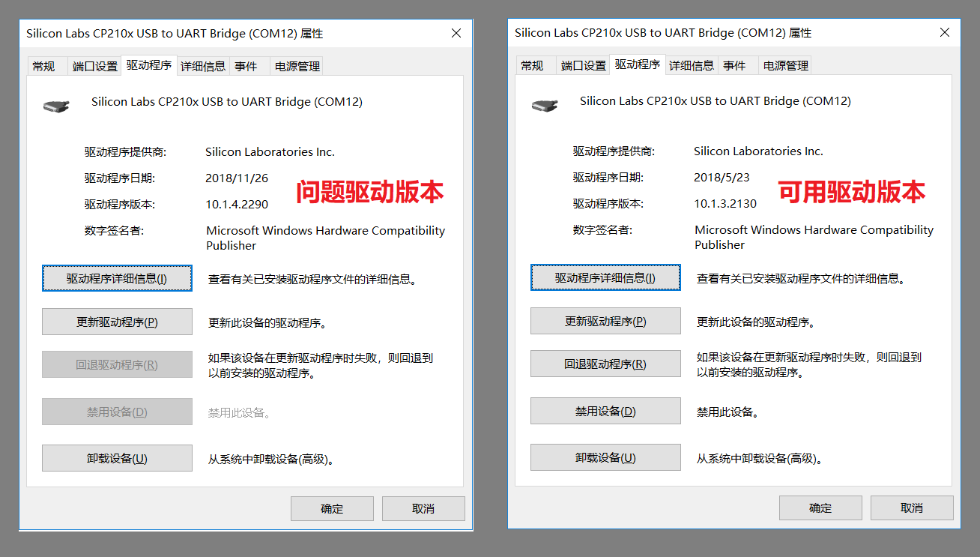Click the right window title bar text
980x557 pixels.
click(663, 32)
